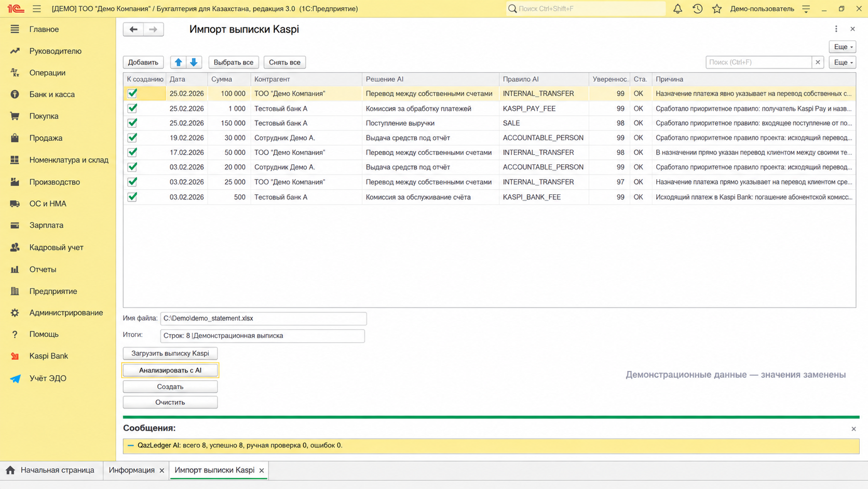Open the Kaspi Bank sidebar section
Screen dimensions: 868x489
pos(48,356)
